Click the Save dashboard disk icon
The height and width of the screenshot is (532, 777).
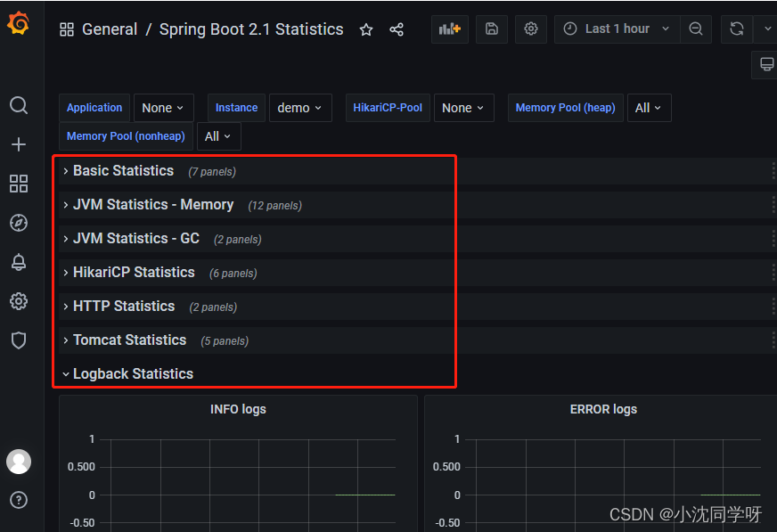click(492, 29)
